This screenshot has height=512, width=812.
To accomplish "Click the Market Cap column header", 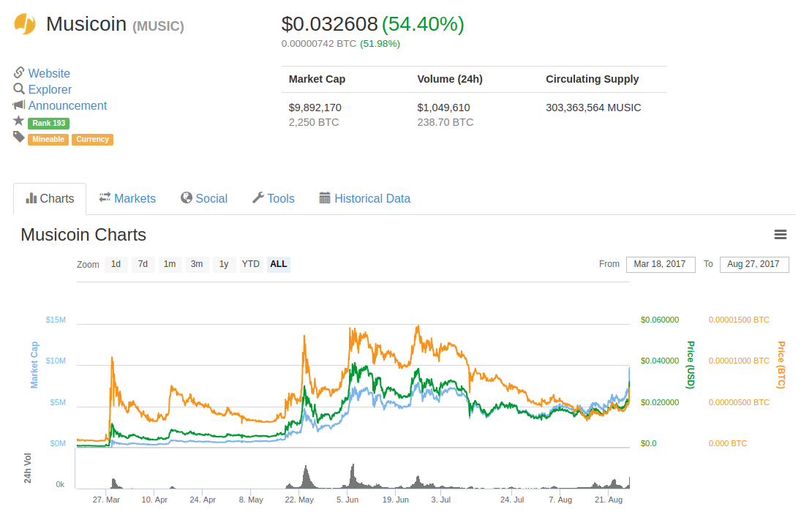I will pos(317,79).
